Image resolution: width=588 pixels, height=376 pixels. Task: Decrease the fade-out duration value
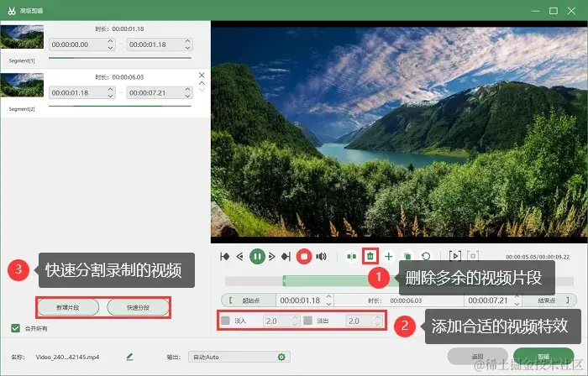tap(378, 324)
